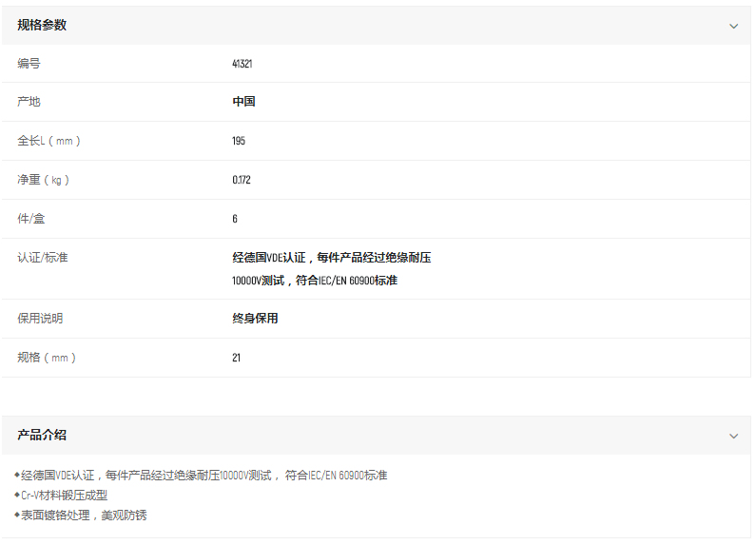Click the Cr-V材料锻压成型 bullet point
The height and width of the screenshot is (545, 756).
[x=64, y=496]
